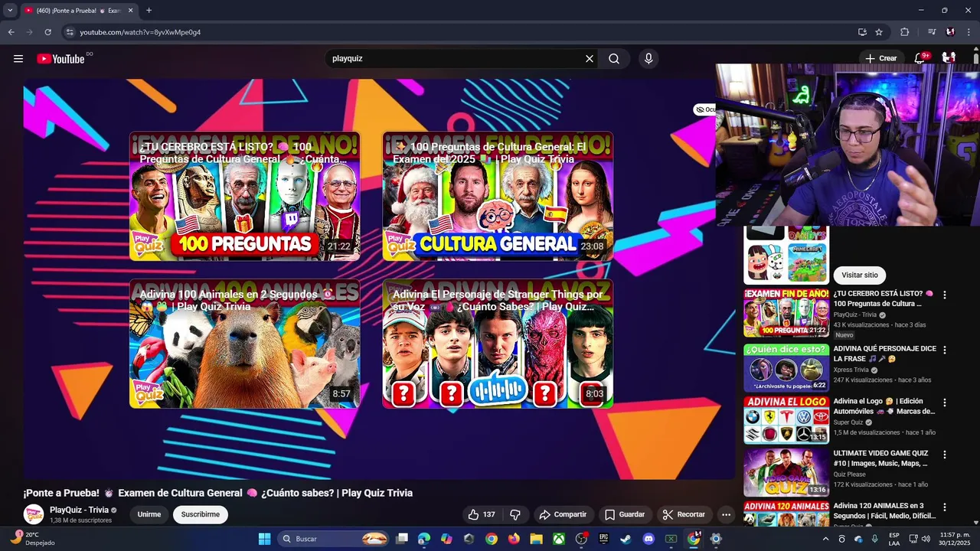Open the tab search dropdown arrow

point(10,11)
